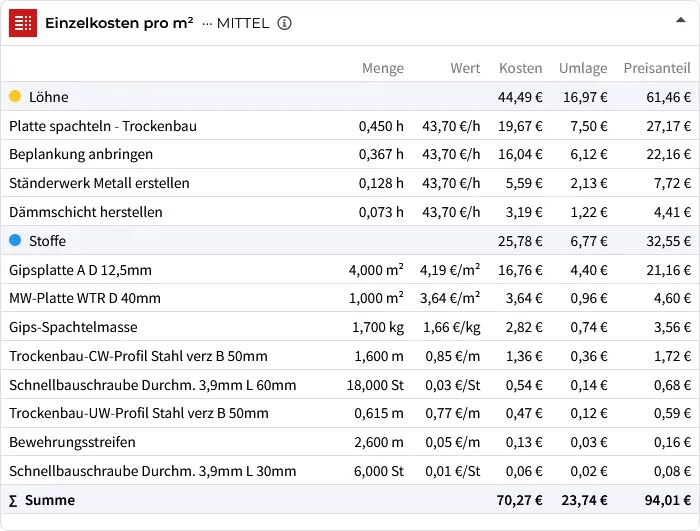
Task: Sort by the Wert column header
Action: tap(465, 68)
